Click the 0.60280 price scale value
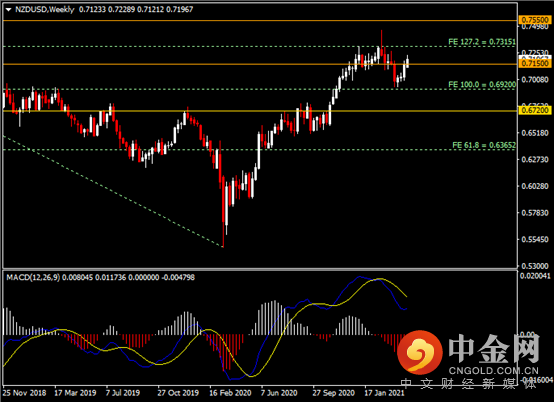The width and height of the screenshot is (554, 402). coord(535,186)
